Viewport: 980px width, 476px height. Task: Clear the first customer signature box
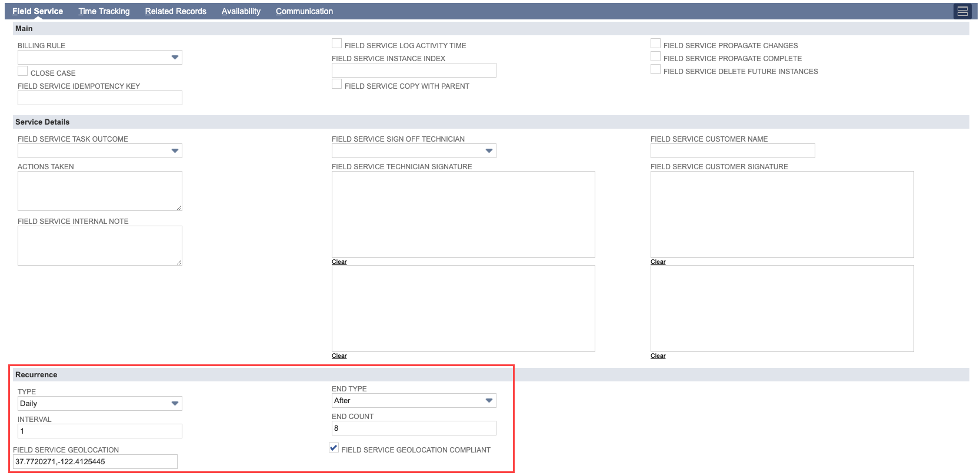tap(658, 262)
